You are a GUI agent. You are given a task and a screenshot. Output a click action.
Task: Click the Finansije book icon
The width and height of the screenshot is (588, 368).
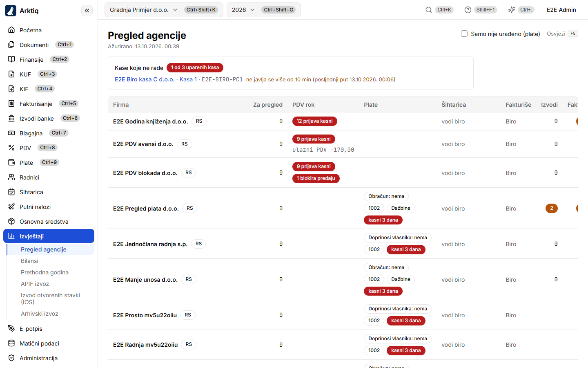click(11, 60)
